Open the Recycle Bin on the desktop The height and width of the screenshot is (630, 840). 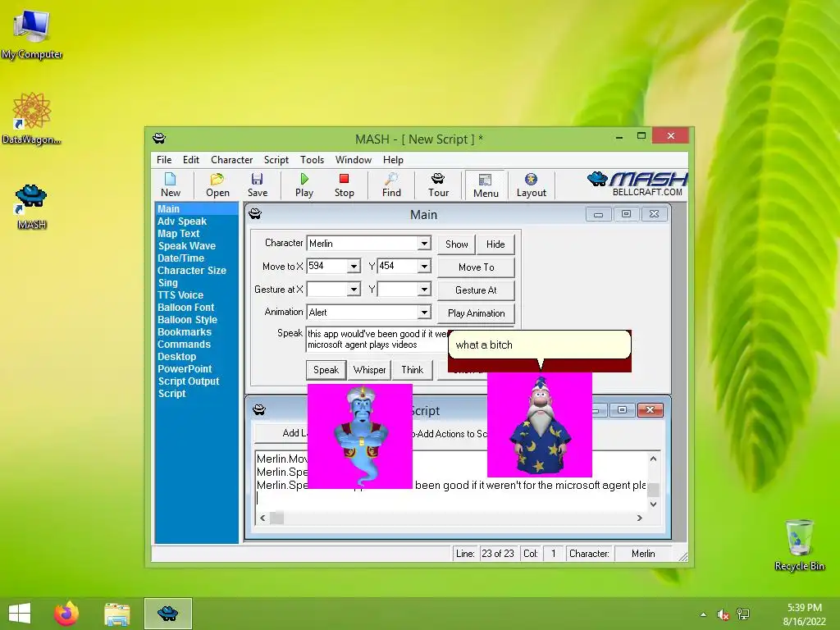point(799,545)
